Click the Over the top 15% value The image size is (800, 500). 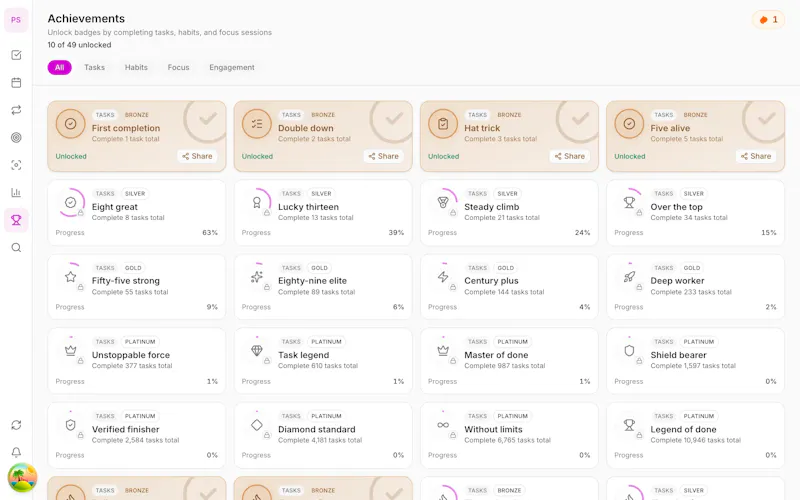coord(769,233)
